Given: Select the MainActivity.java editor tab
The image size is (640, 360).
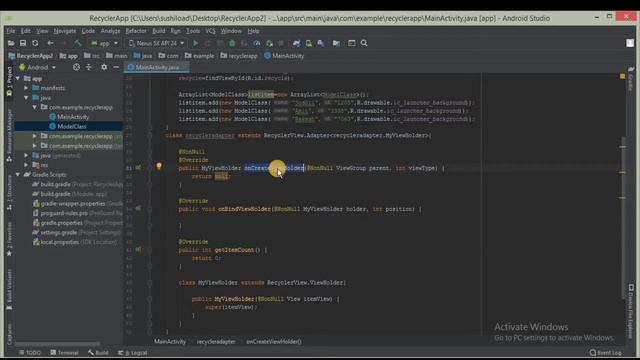Looking at the screenshot, I should [x=157, y=67].
